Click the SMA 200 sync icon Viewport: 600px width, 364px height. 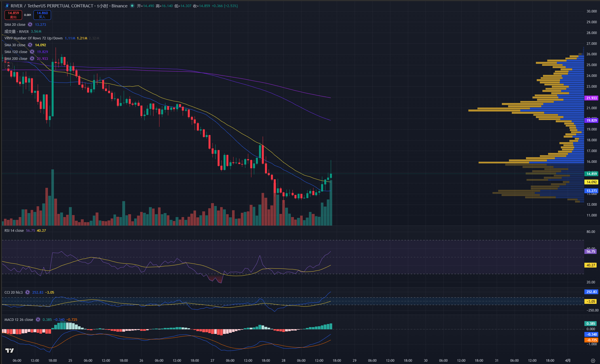point(32,59)
